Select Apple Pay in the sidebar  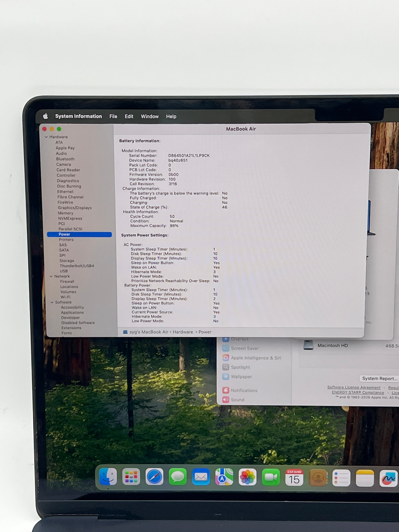coord(65,148)
